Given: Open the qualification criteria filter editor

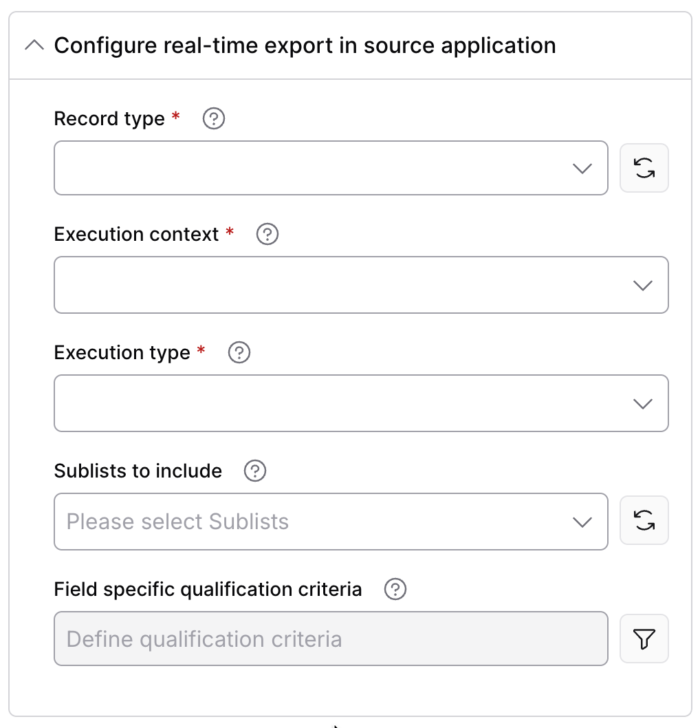Looking at the screenshot, I should tap(644, 639).
